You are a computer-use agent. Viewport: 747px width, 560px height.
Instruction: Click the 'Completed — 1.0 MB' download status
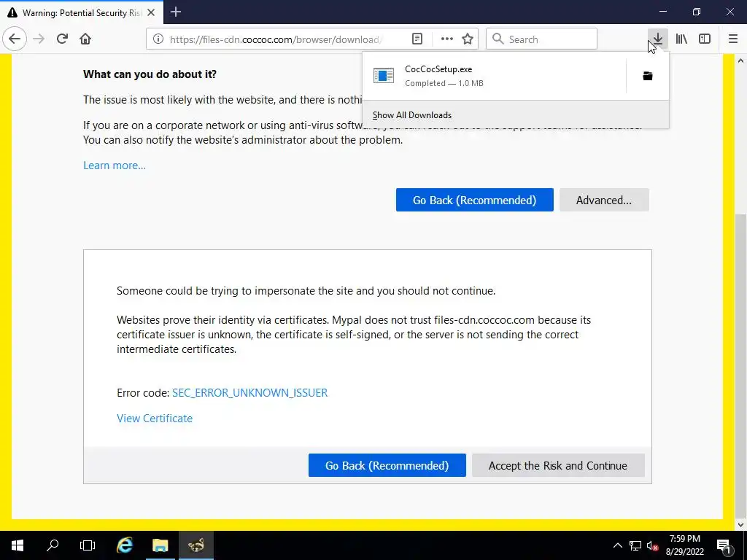click(444, 83)
